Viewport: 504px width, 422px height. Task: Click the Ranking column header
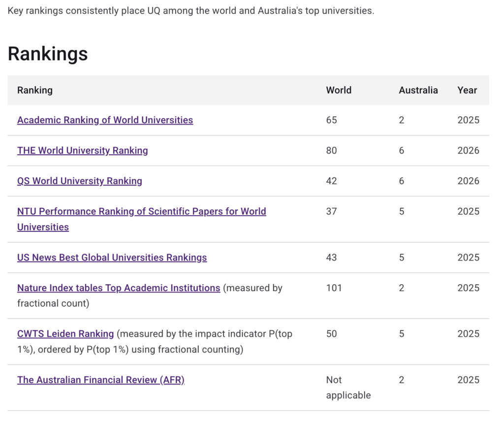34,90
